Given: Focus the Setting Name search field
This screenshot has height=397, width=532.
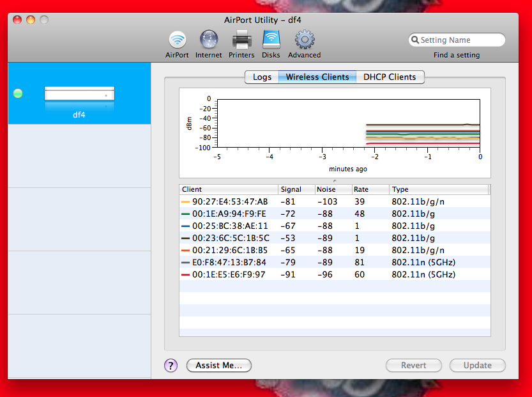Looking at the screenshot, I should pyautogui.click(x=457, y=40).
